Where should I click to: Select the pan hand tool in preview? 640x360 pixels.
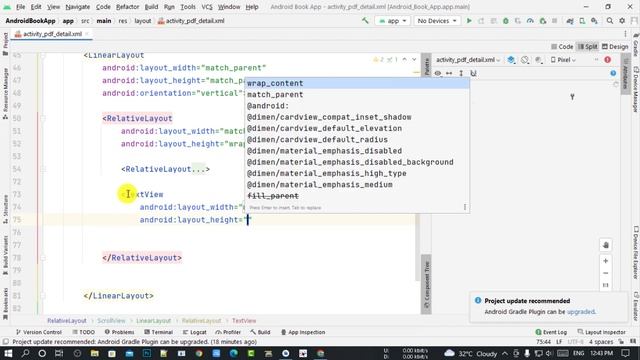pos(606,245)
